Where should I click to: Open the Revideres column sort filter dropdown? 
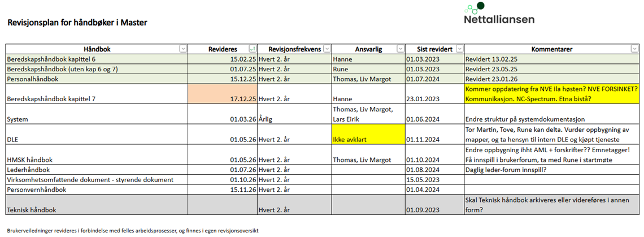tap(253, 49)
